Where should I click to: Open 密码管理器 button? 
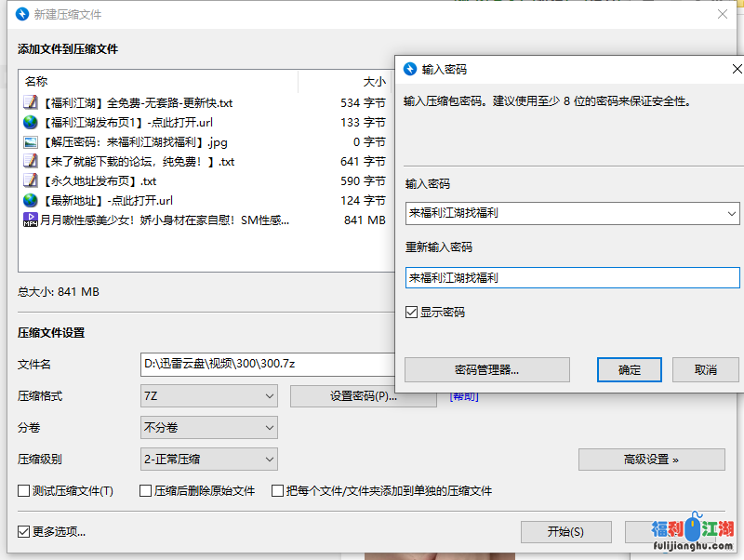click(486, 370)
